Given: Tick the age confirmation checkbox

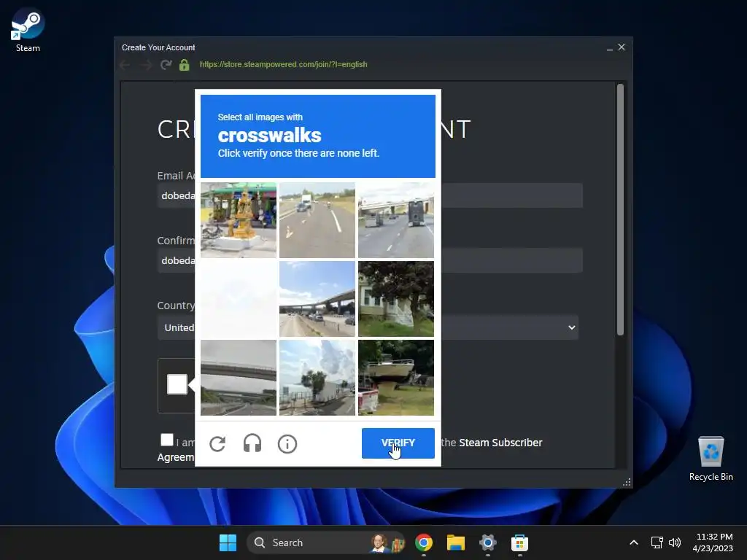Looking at the screenshot, I should click(167, 440).
